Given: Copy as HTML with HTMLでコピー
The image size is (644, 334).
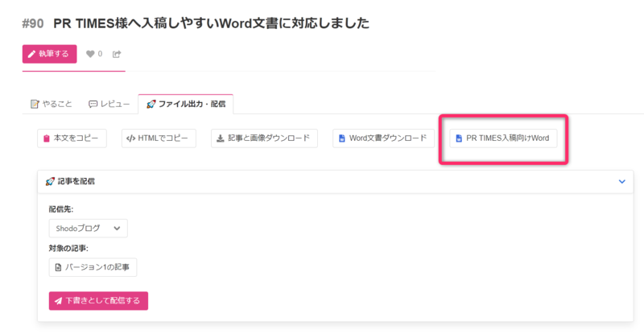Looking at the screenshot, I should 159,138.
